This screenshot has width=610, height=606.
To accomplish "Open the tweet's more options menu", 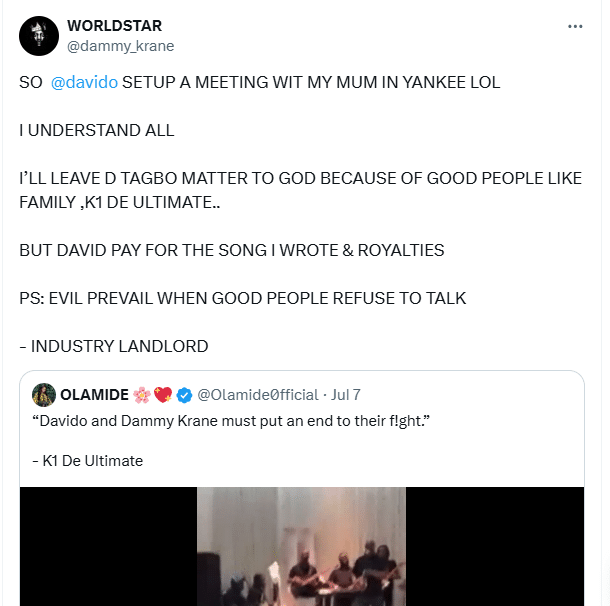I will point(575,27).
